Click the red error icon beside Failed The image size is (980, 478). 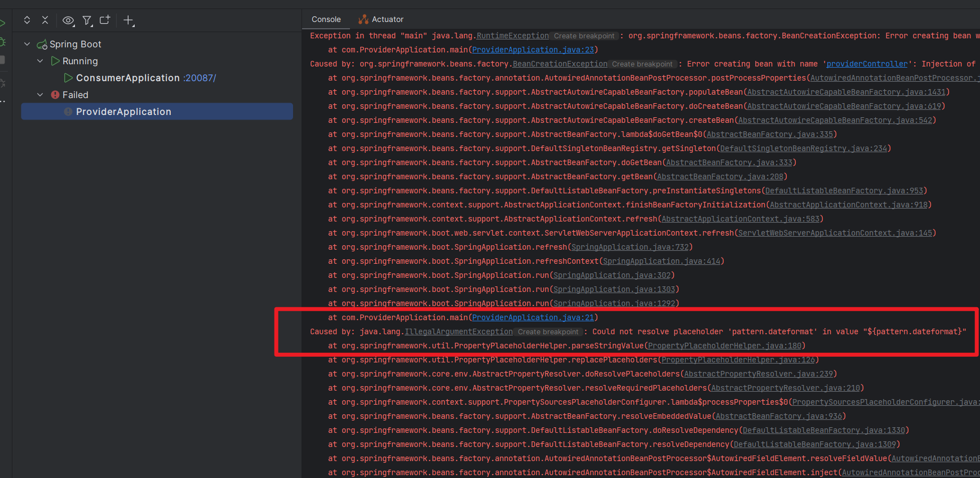click(55, 95)
